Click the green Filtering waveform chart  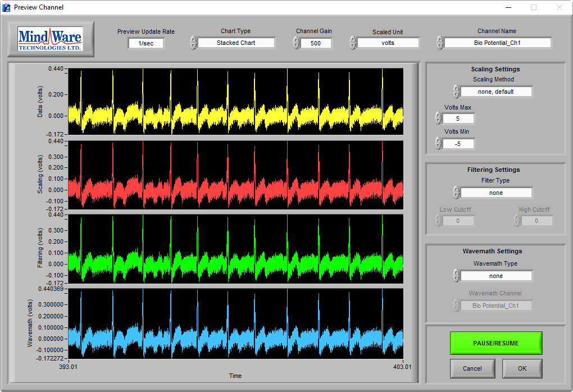[x=236, y=249]
